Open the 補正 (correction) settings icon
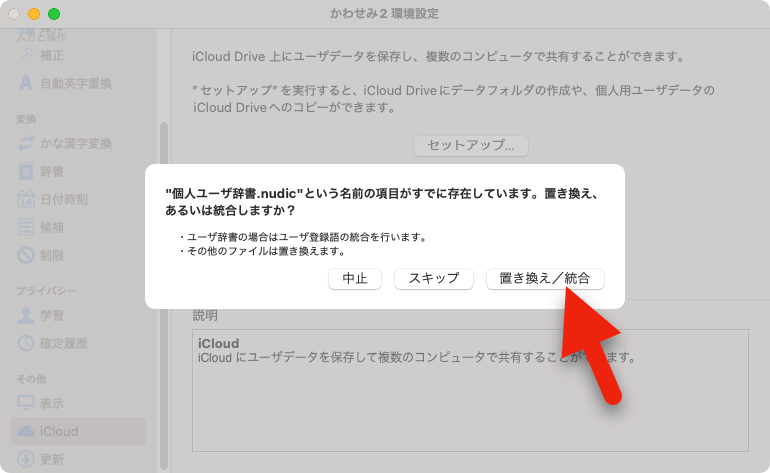This screenshot has height=473, width=770. pos(27,55)
